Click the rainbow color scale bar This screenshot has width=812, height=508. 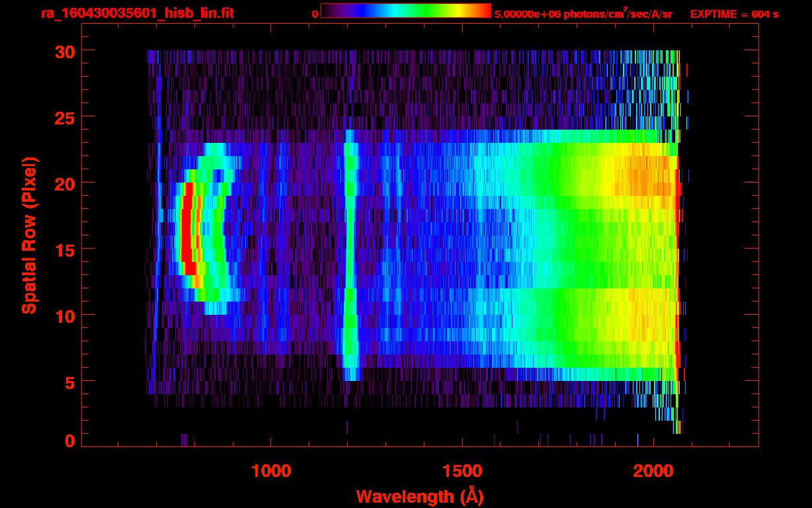pos(405,11)
